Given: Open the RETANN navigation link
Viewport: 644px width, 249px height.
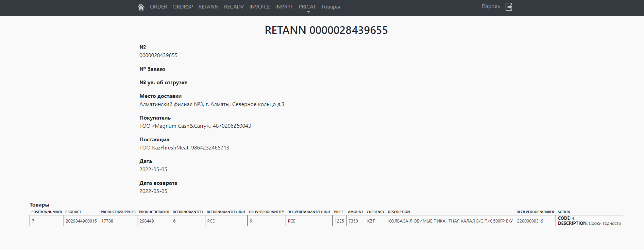Looking at the screenshot, I should 208,7.
